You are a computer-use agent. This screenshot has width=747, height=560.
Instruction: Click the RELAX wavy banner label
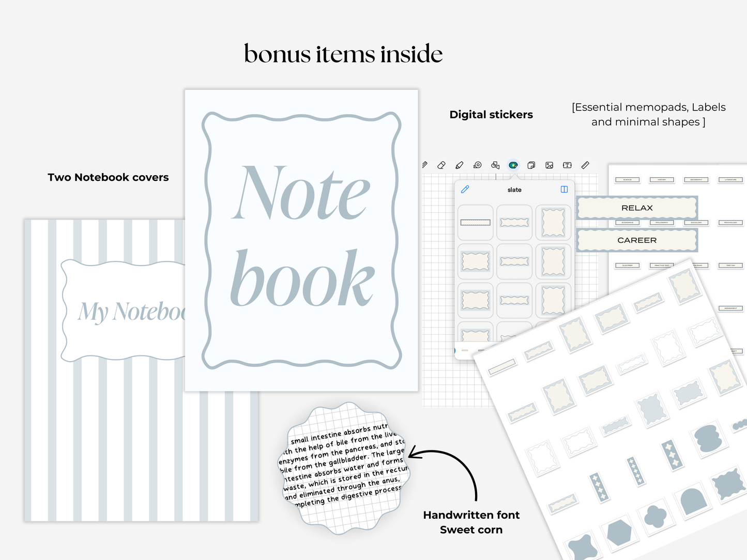point(637,208)
